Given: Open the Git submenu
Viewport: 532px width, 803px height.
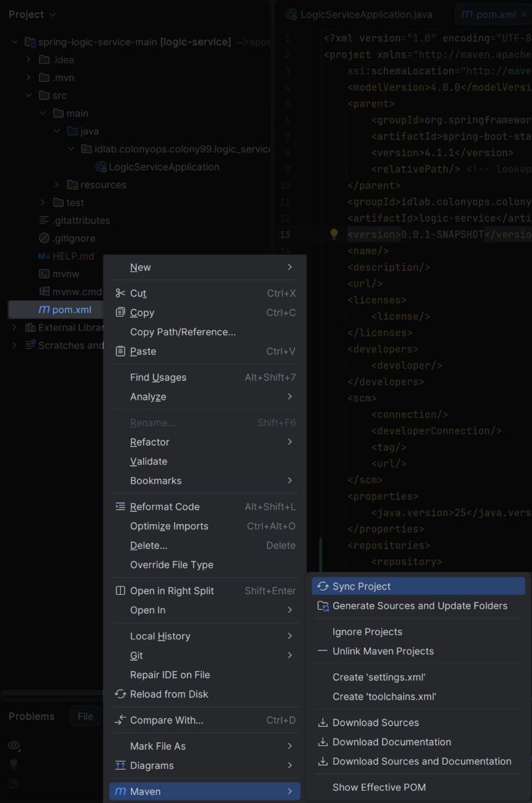Looking at the screenshot, I should [205, 655].
